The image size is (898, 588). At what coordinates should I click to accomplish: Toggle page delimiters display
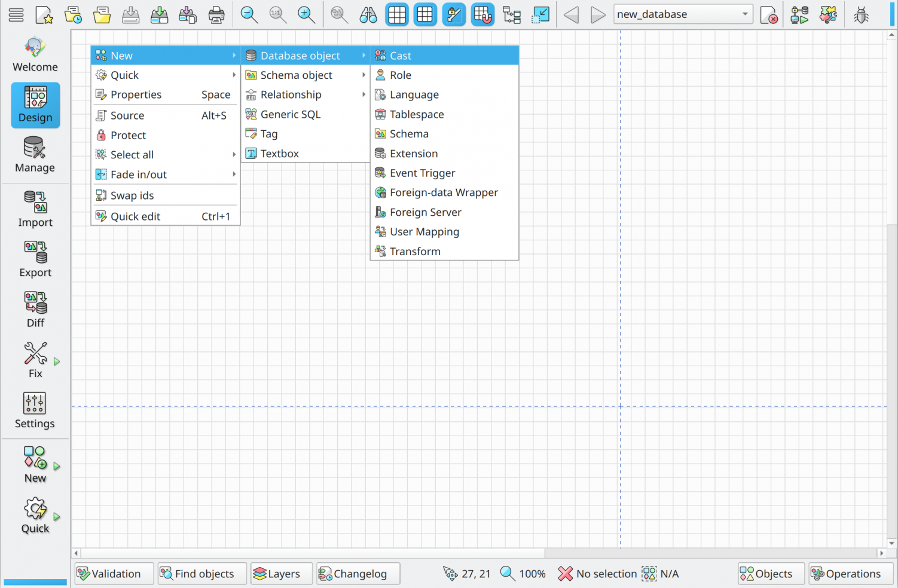pyautogui.click(x=425, y=14)
